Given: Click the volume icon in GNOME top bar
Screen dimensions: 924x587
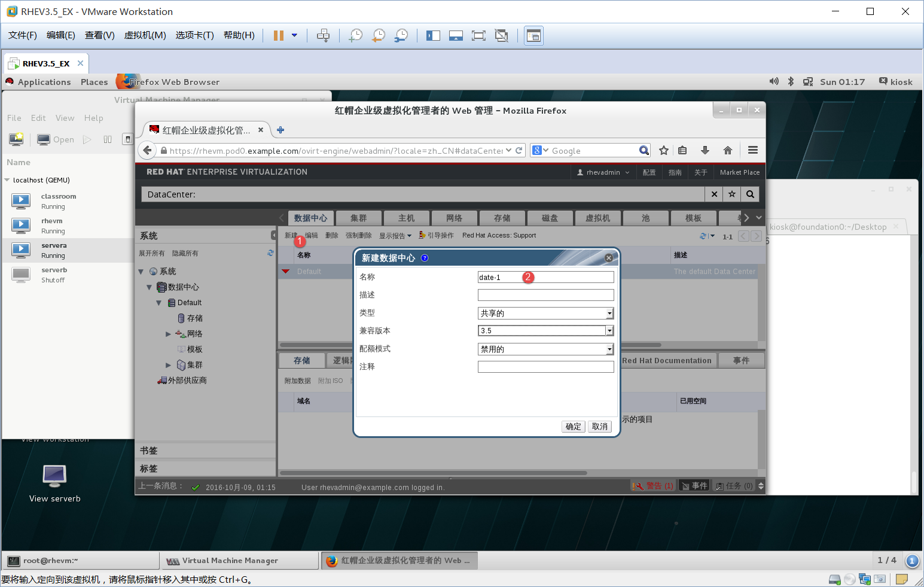Looking at the screenshot, I should click(774, 81).
